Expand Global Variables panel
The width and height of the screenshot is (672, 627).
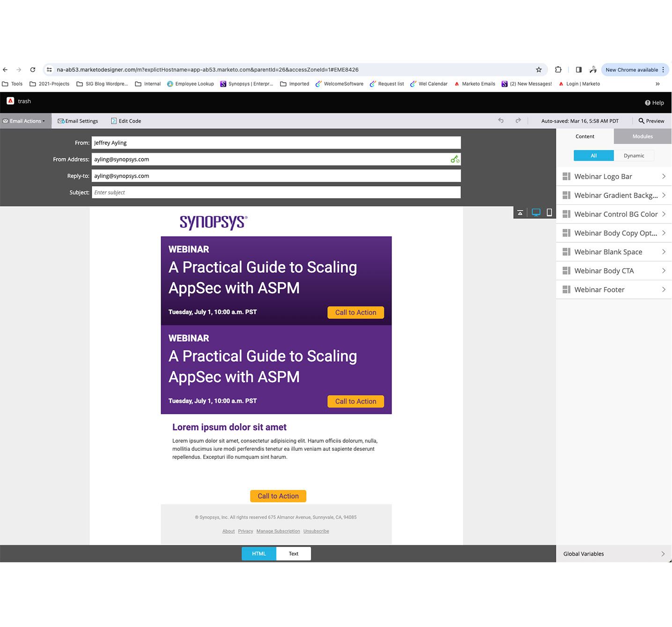613,554
